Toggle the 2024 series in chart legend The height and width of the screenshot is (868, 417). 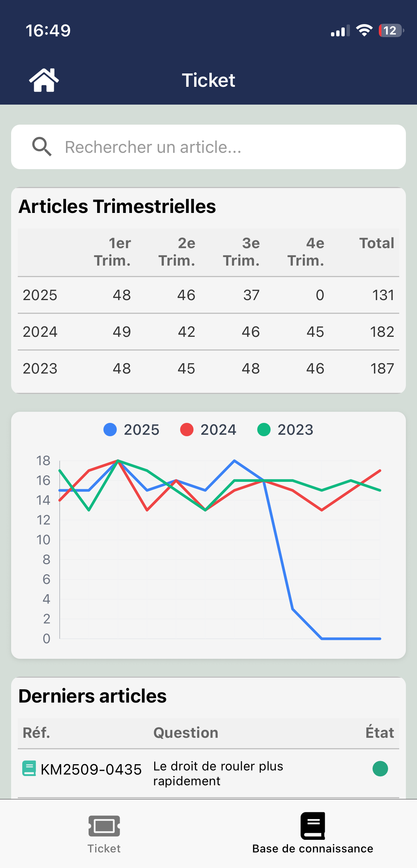pos(208,430)
